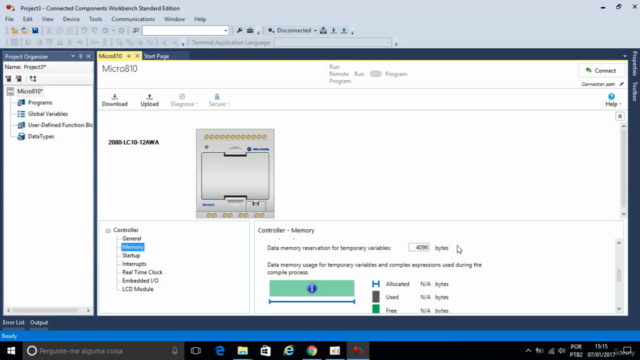This screenshot has width=640, height=360.
Task: Open Microsoft Edge from taskbar
Action: point(220,351)
